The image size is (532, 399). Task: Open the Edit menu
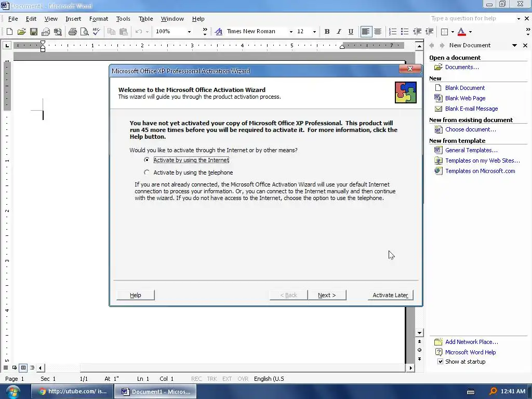(x=31, y=19)
